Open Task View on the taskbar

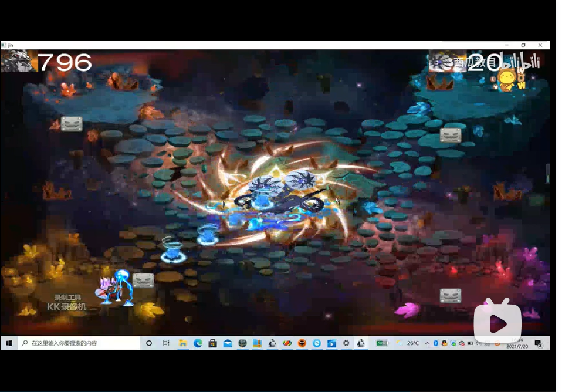coord(166,343)
